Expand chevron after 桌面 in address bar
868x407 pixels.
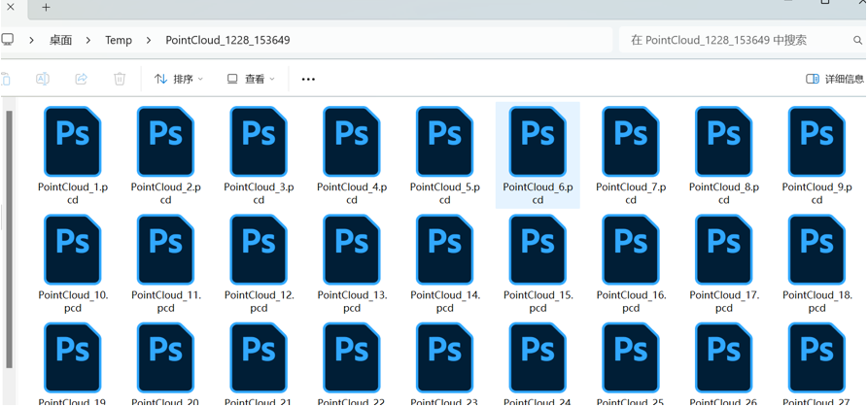click(88, 40)
